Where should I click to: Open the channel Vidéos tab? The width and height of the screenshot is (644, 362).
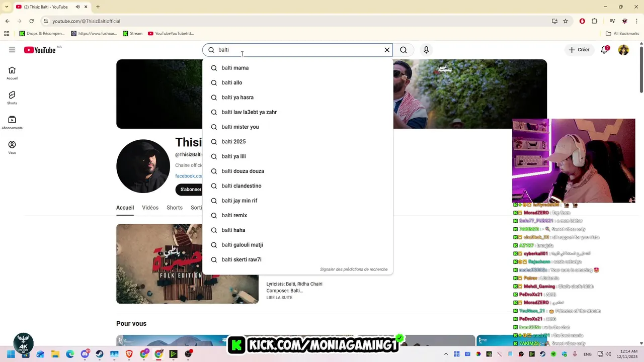pos(150,208)
